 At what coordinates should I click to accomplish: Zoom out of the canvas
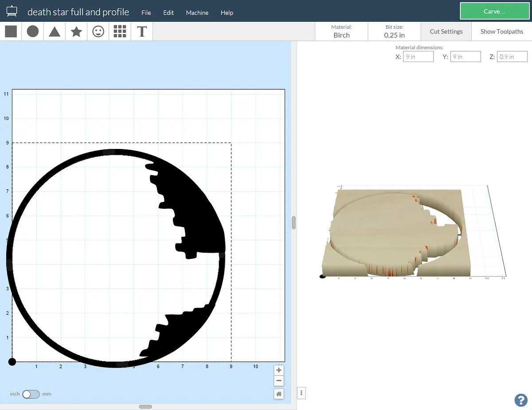click(278, 381)
